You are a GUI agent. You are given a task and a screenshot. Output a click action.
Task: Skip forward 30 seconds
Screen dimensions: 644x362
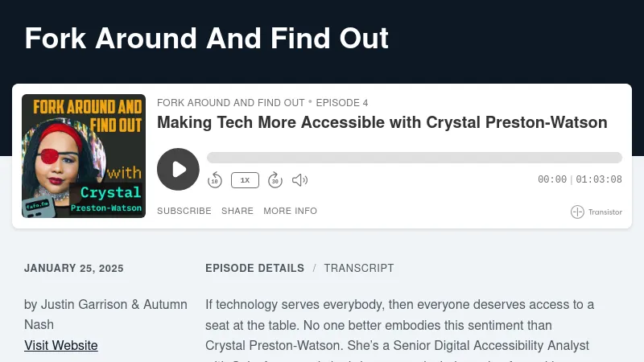tap(275, 180)
